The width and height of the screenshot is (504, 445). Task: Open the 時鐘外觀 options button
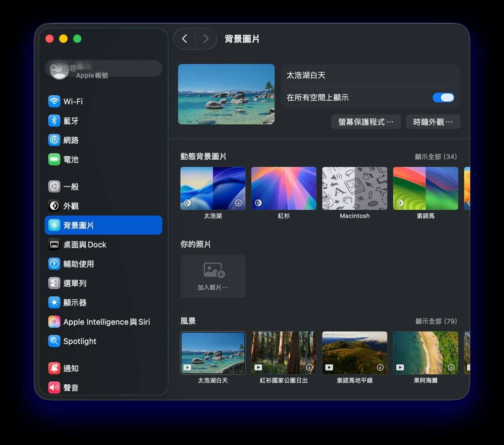coord(433,122)
